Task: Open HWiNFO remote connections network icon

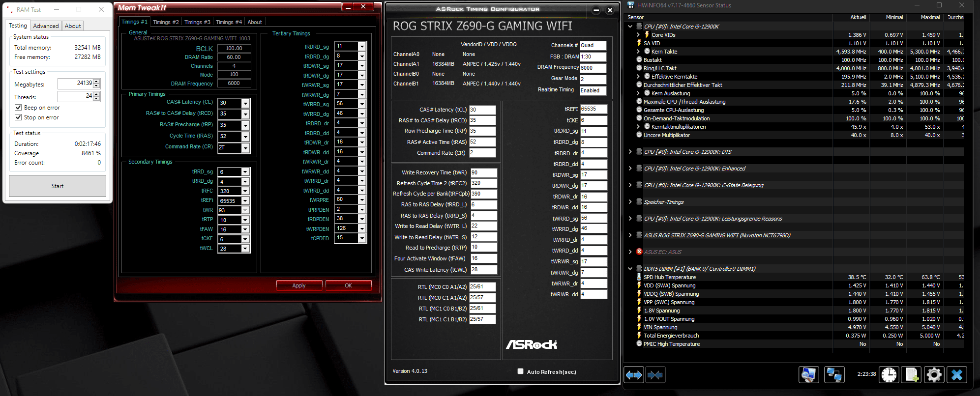Action: click(834, 375)
